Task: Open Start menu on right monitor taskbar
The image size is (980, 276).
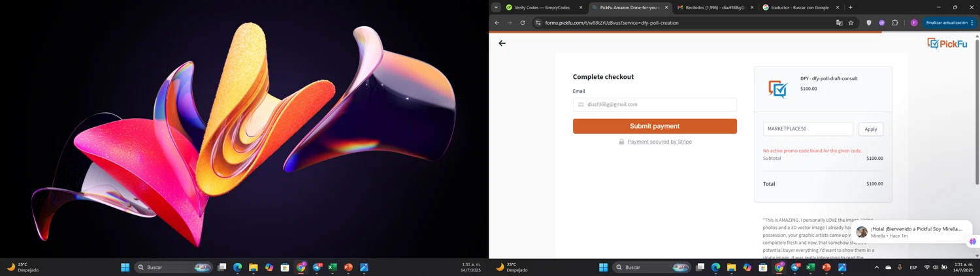Action: [x=603, y=268]
